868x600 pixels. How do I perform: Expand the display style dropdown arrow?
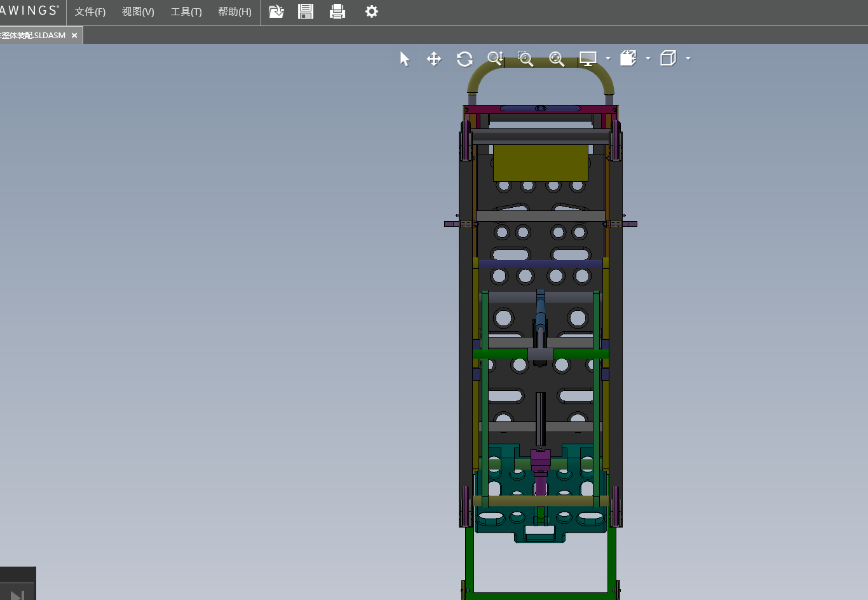[608, 58]
